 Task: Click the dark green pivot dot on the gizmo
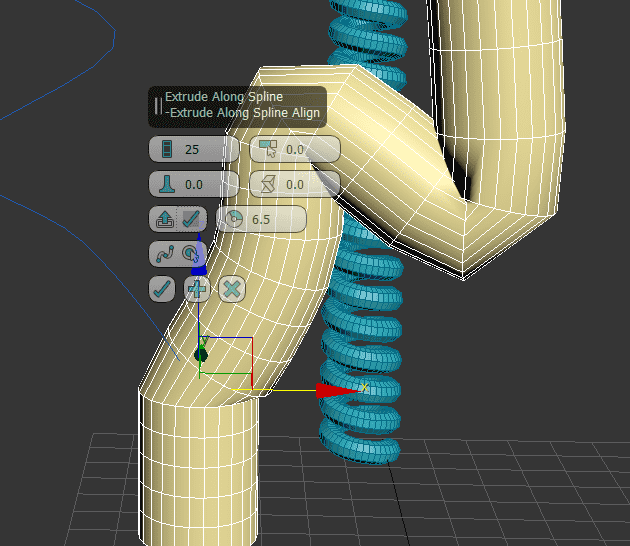point(200,355)
